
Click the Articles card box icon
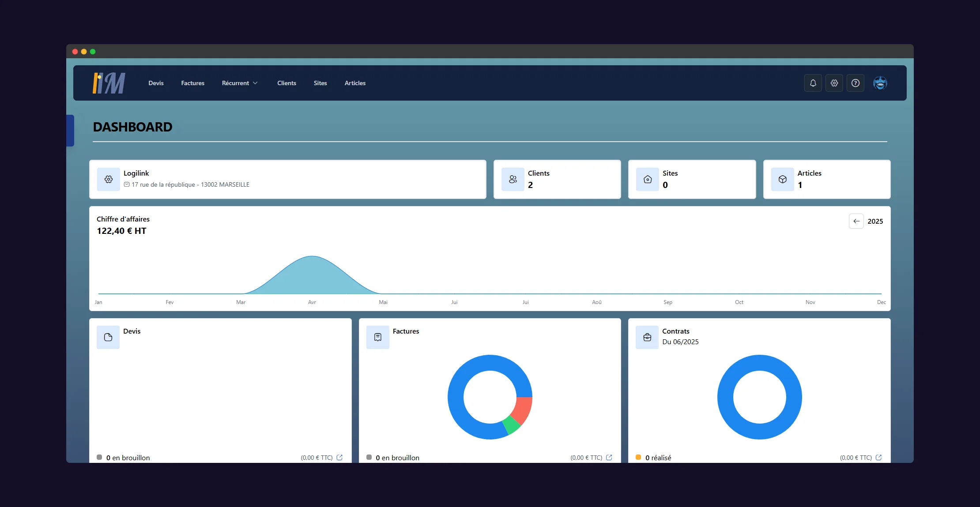click(782, 179)
